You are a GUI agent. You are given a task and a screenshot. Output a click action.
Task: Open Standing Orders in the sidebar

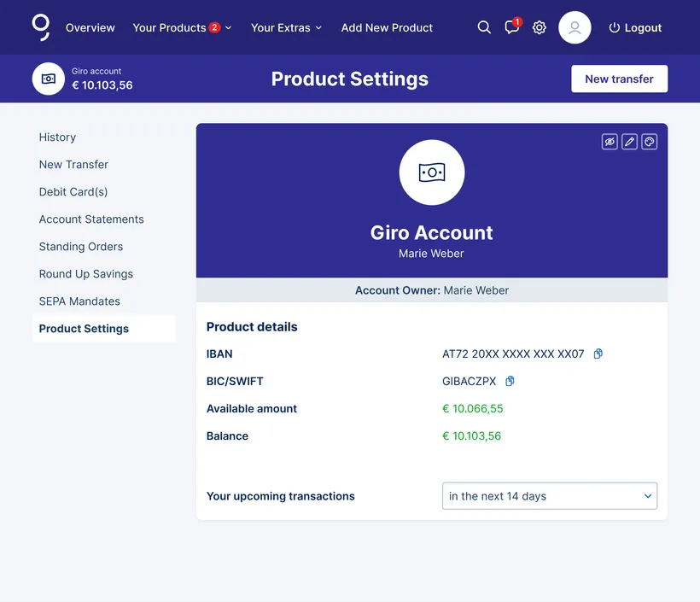click(81, 247)
